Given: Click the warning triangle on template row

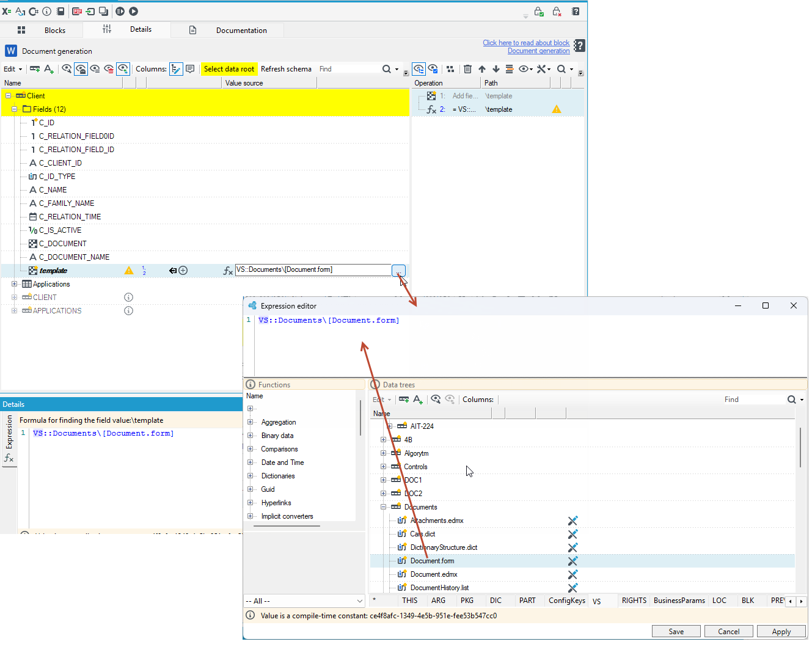Looking at the screenshot, I should pos(129,270).
